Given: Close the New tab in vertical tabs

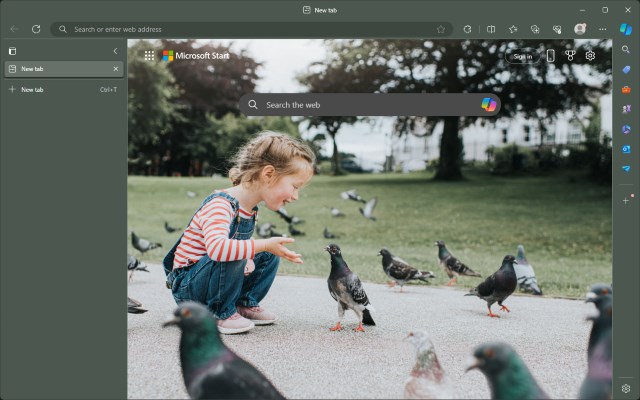Looking at the screenshot, I should tap(116, 69).
